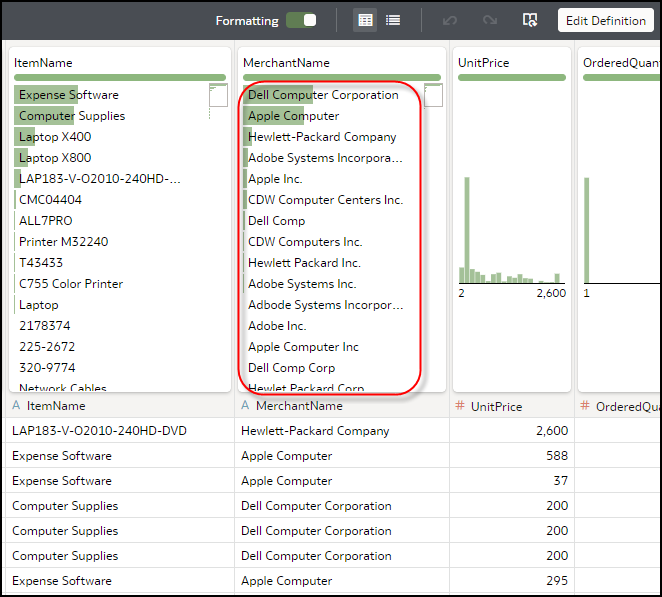Click the ItemName quality bar
Viewport: 662px width, 597px height.
119,77
